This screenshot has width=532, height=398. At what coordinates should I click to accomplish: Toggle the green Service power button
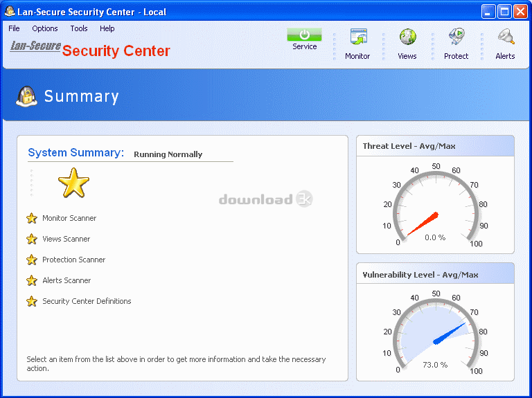pos(304,35)
